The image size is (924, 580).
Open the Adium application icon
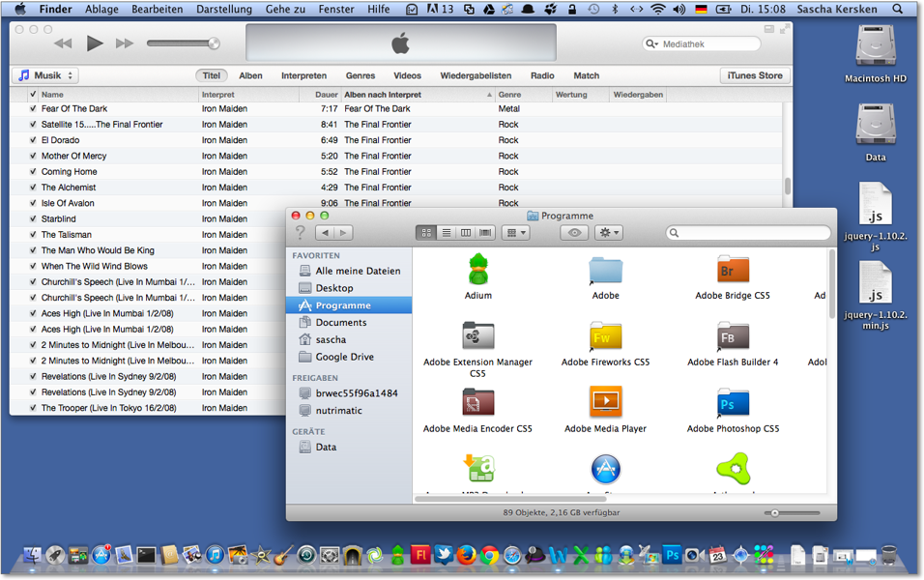pyautogui.click(x=477, y=270)
